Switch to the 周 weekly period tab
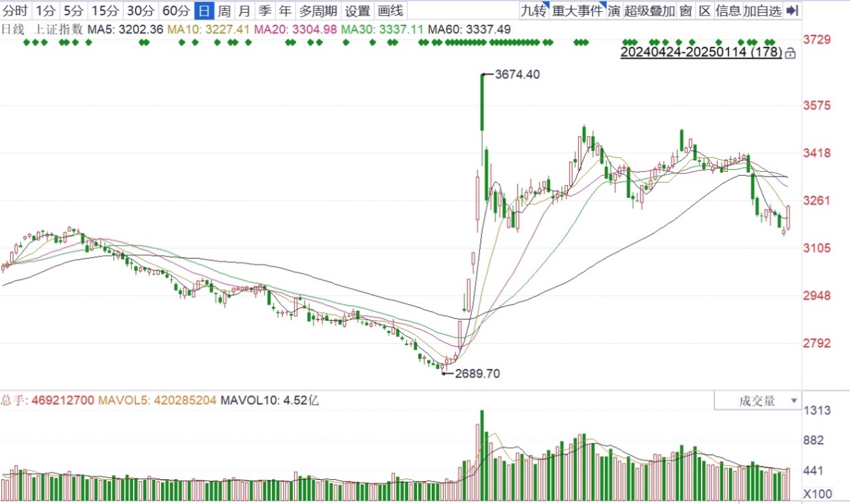Viewport: 850px width, 504px height. click(224, 11)
